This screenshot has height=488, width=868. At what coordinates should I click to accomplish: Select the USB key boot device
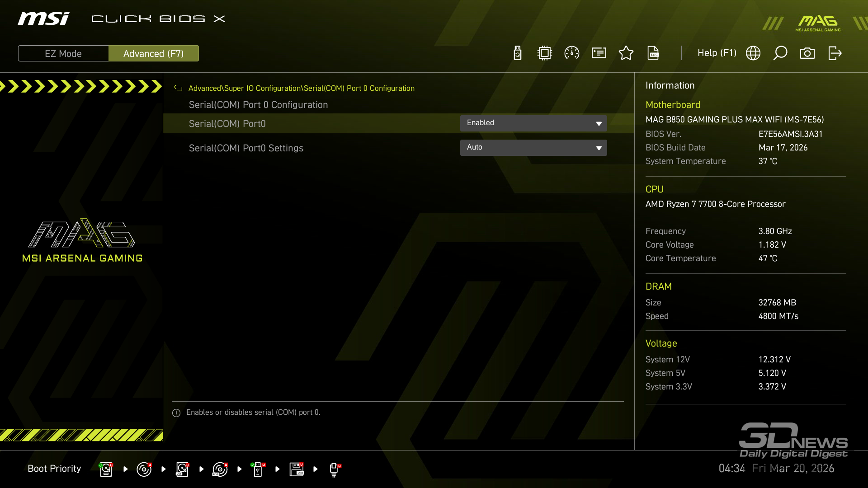[x=258, y=469]
